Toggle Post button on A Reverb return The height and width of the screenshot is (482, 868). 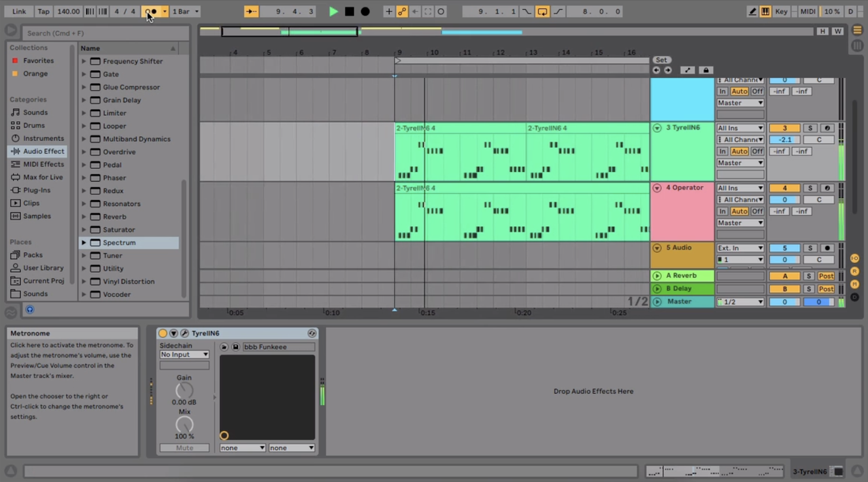[826, 276]
